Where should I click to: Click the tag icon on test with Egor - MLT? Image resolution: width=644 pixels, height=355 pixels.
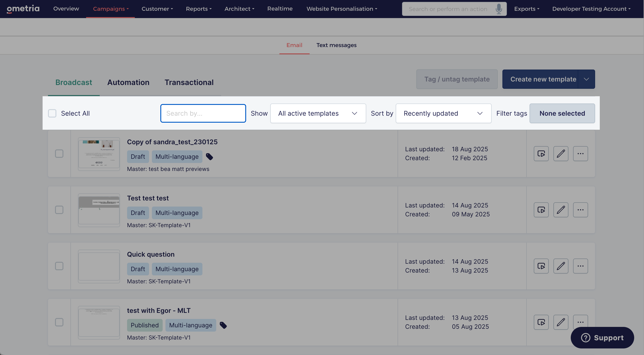tap(223, 325)
